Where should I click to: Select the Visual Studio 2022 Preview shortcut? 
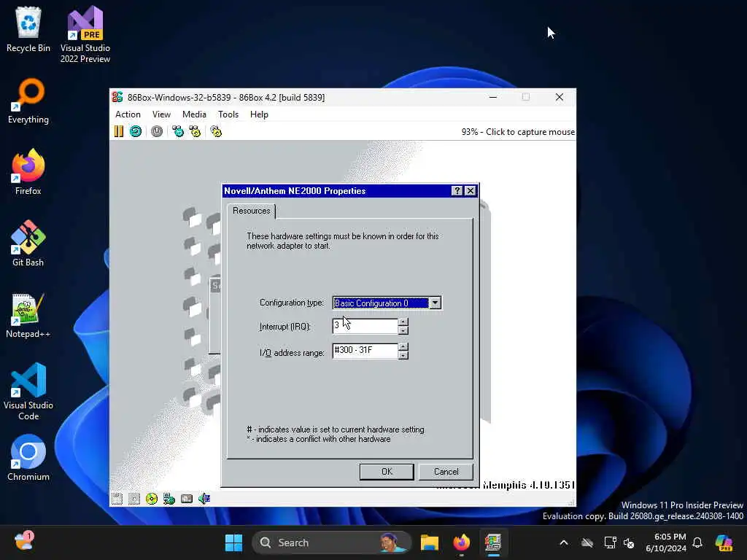(x=85, y=34)
